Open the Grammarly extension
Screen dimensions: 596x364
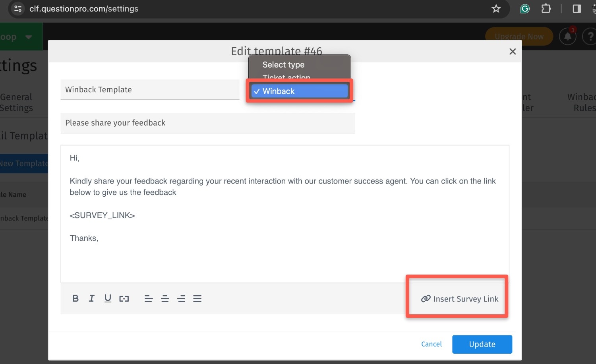[x=525, y=9]
